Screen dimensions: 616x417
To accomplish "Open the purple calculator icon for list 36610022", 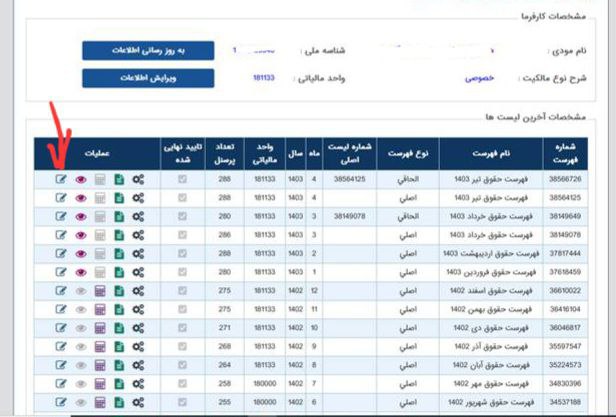I will point(100,291).
